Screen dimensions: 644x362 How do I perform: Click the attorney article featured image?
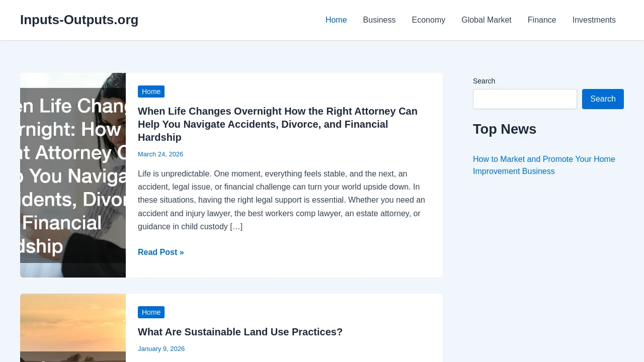[73, 175]
